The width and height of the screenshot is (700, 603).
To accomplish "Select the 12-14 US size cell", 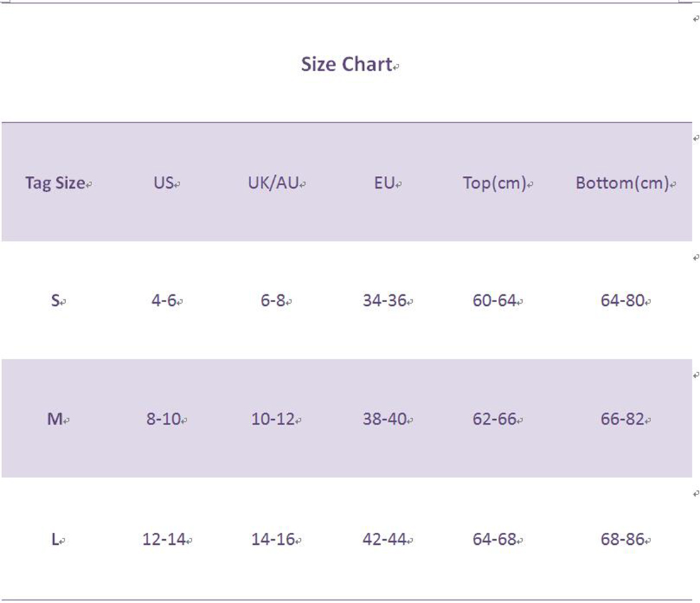I will [x=165, y=540].
